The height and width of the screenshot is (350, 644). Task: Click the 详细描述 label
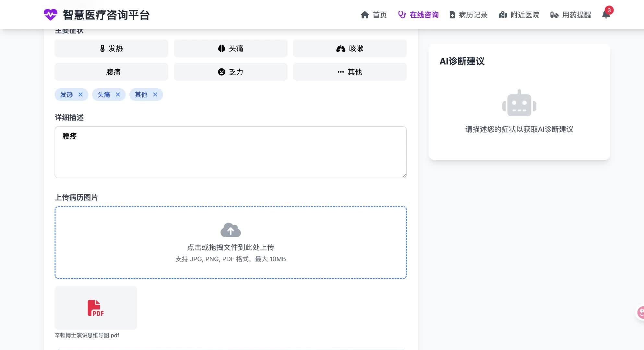click(x=69, y=117)
